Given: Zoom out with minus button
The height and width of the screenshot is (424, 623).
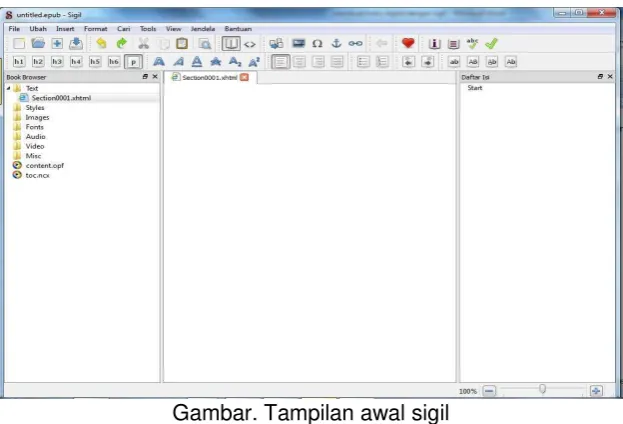Looking at the screenshot, I should click(x=489, y=391).
